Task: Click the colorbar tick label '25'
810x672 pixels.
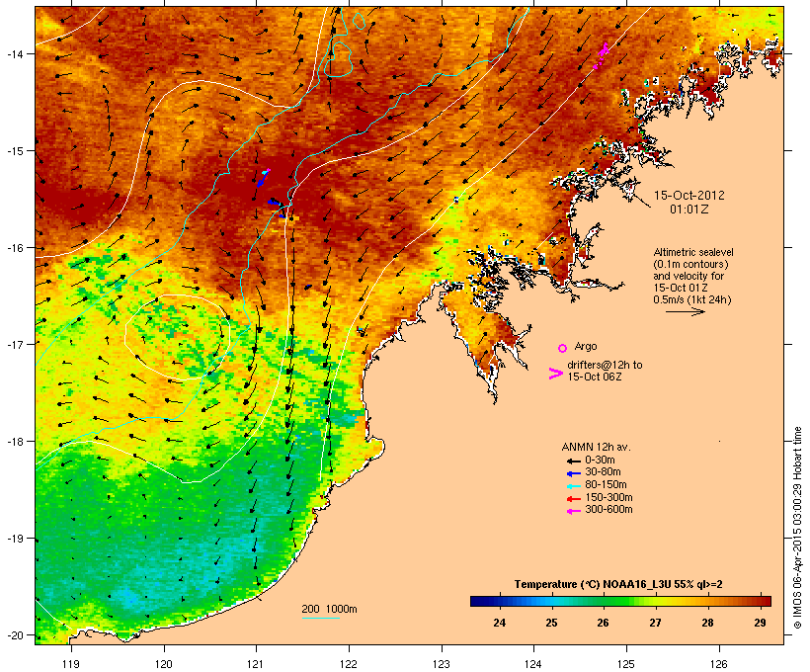Action: [x=551, y=623]
